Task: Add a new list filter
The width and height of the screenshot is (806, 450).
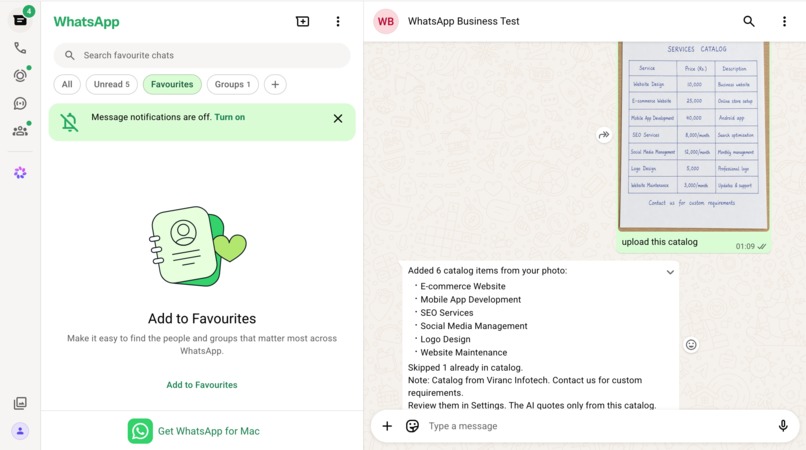Action: (x=275, y=84)
